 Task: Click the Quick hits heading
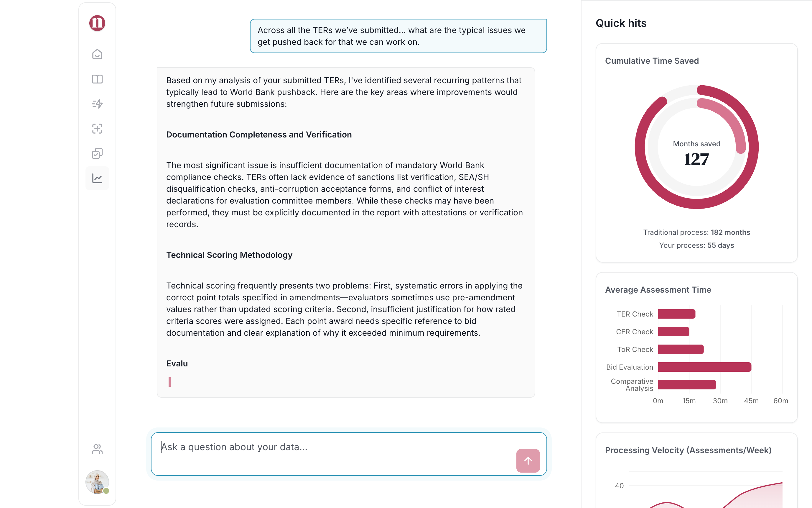click(621, 23)
